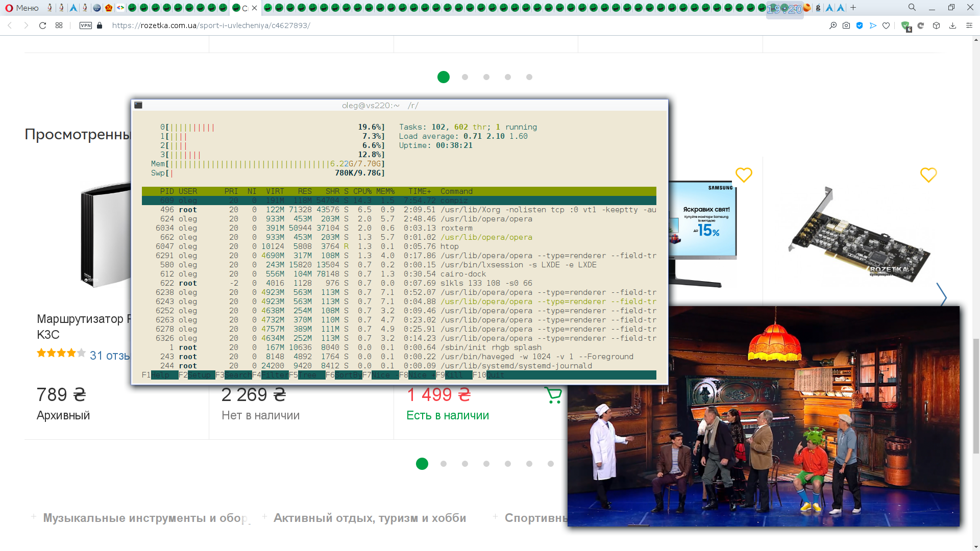980x551 pixels.
Task: Go back with browser back arrow
Action: coord(10,26)
